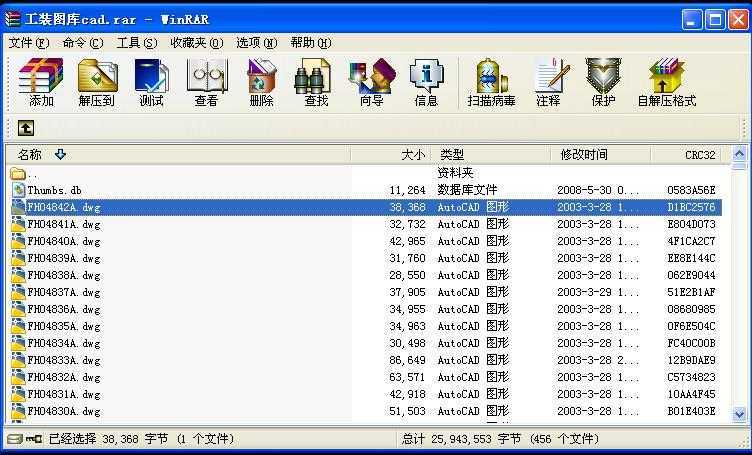Sort by 大小 column header
This screenshot has height=455, width=752.
click(391, 155)
